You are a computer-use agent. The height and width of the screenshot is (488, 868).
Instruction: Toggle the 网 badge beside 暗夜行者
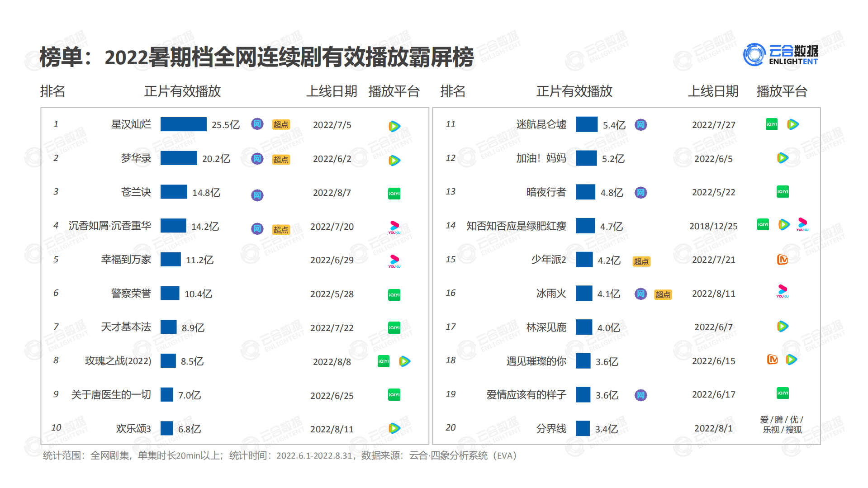pyautogui.click(x=640, y=192)
